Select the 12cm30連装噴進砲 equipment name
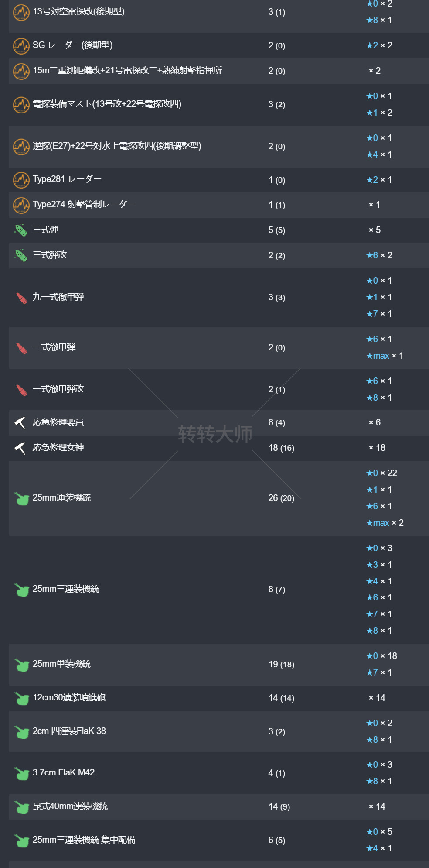This screenshot has width=429, height=868. 69,698
